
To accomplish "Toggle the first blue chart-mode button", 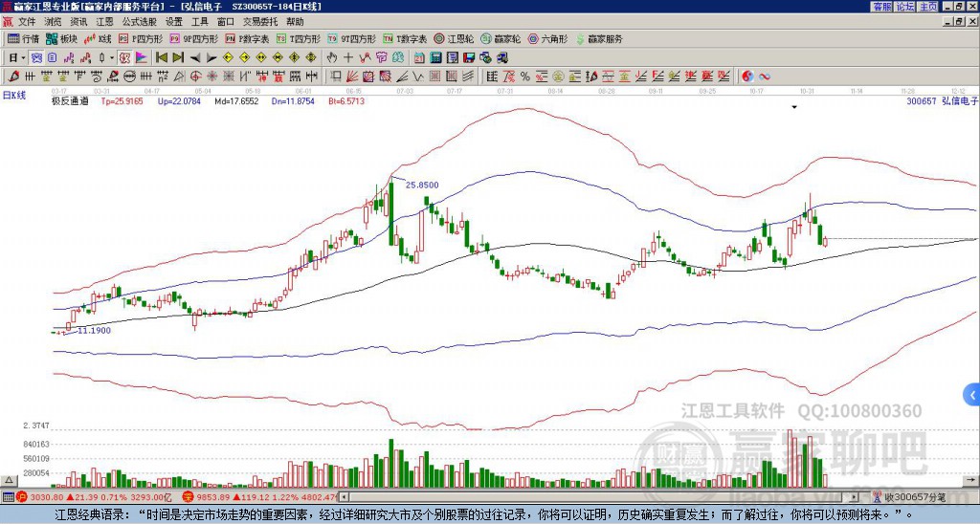I will coord(36,57).
